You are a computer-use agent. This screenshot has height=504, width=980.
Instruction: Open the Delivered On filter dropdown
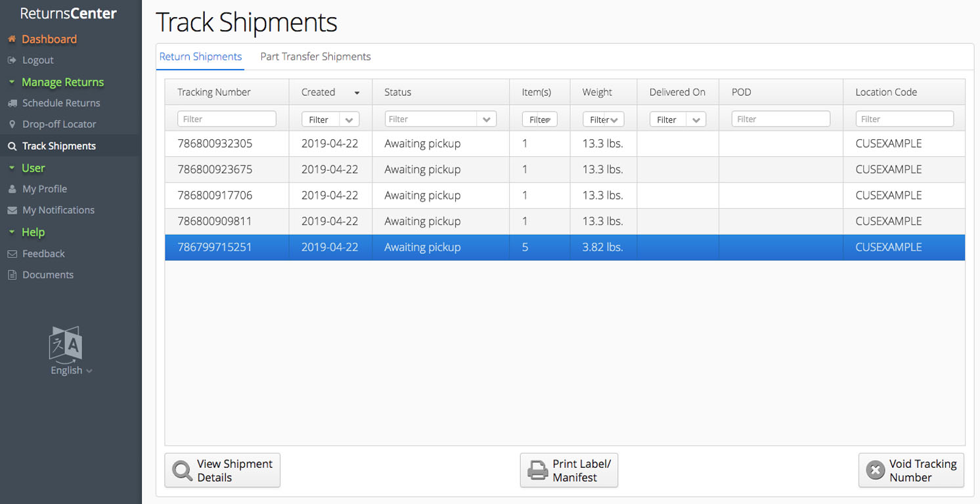pyautogui.click(x=696, y=120)
